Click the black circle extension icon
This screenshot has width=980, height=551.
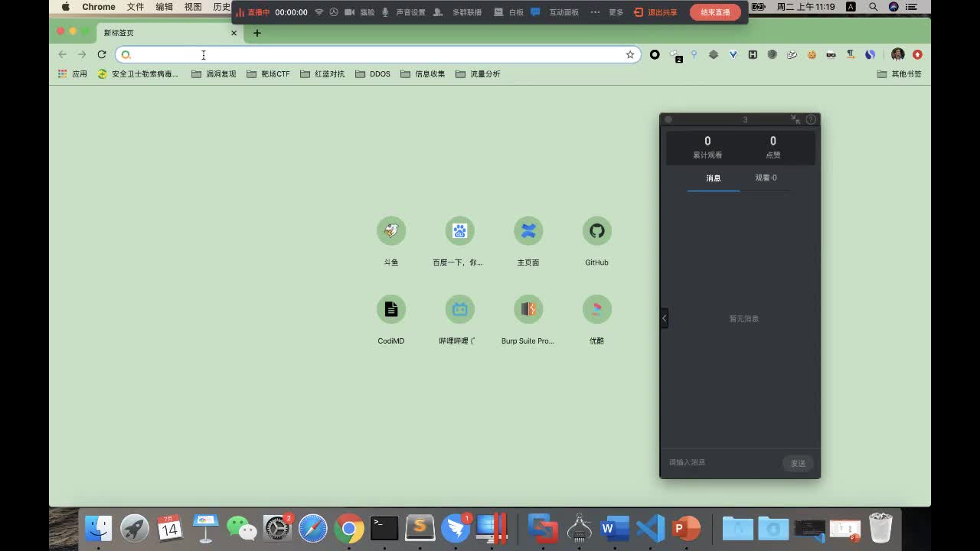(x=655, y=54)
